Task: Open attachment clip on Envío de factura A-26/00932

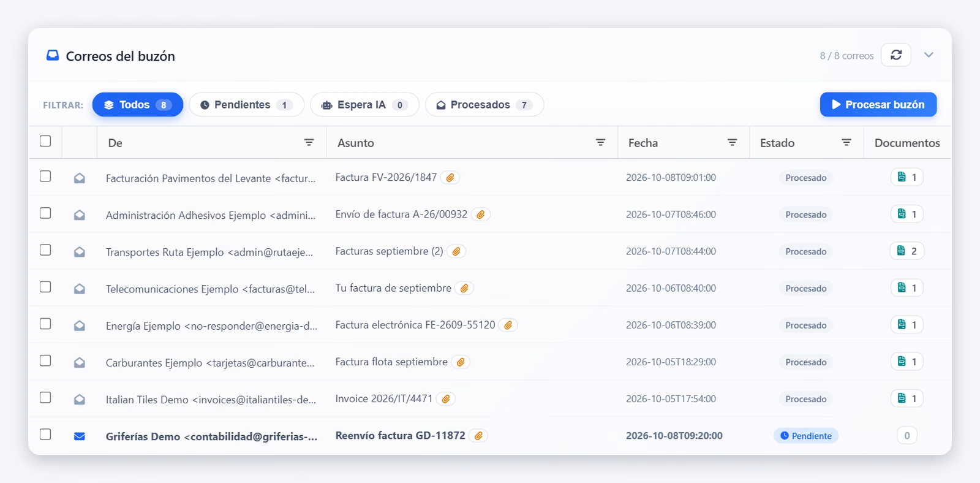Action: click(481, 215)
